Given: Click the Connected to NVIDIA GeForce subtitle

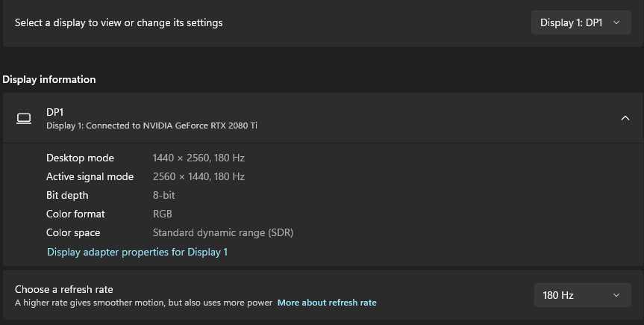Looking at the screenshot, I should click(151, 126).
